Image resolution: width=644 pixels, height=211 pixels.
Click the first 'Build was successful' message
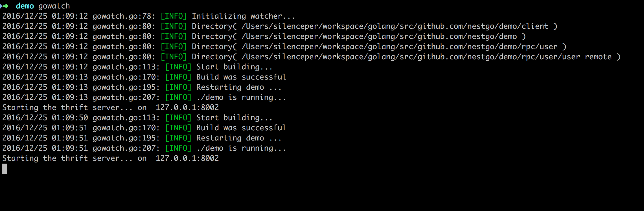pyautogui.click(x=241, y=77)
